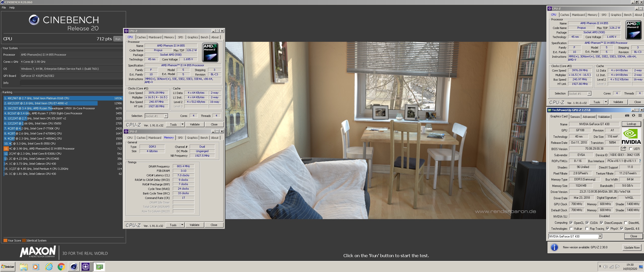Click the Lookup button in GPU-Z

(631, 124)
